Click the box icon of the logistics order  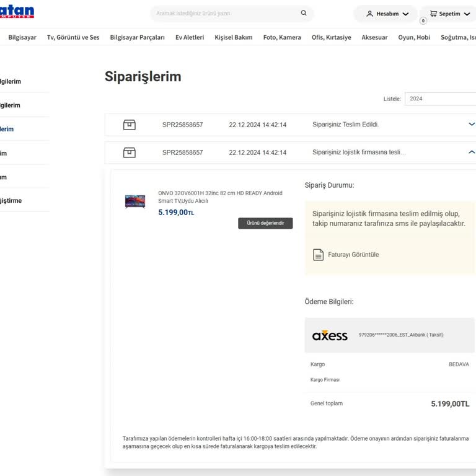[x=130, y=152]
